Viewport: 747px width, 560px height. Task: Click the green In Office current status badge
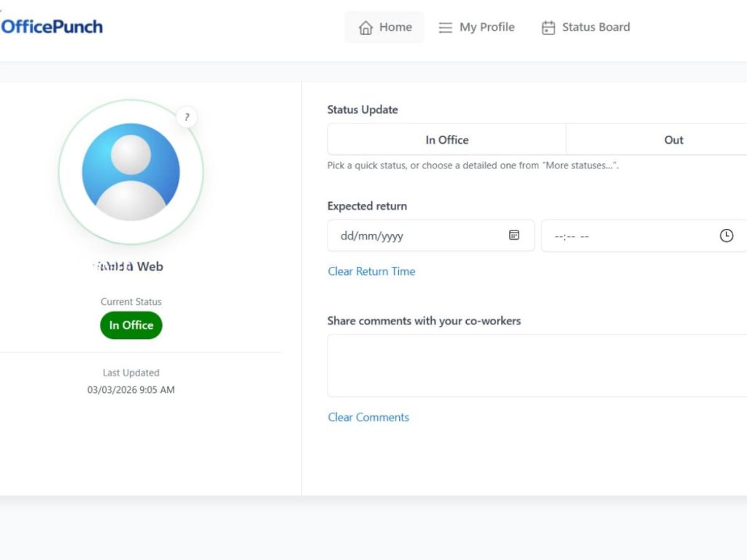click(x=131, y=325)
